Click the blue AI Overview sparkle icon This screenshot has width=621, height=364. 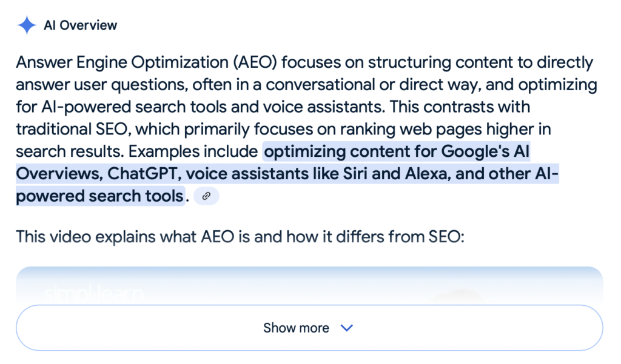click(x=27, y=25)
